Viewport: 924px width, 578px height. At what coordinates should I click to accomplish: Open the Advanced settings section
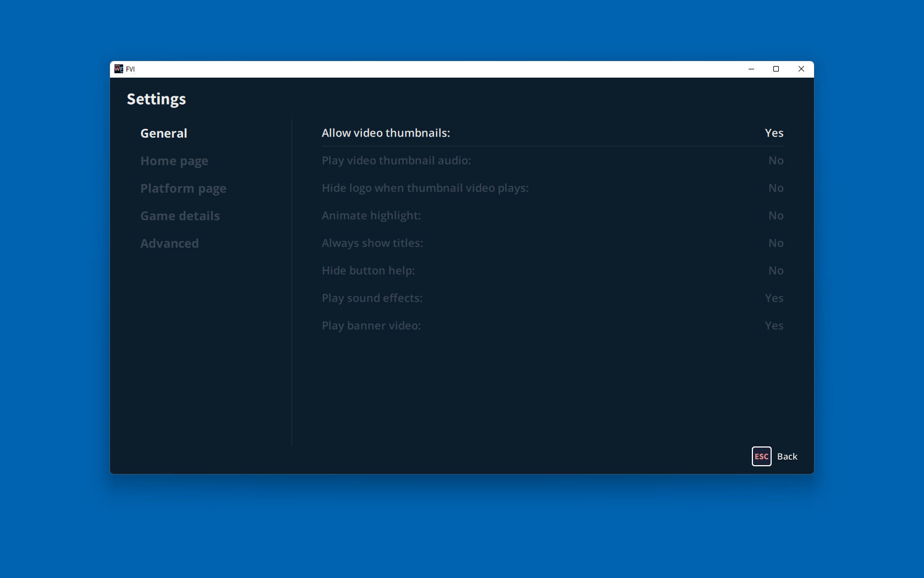pyautogui.click(x=169, y=243)
